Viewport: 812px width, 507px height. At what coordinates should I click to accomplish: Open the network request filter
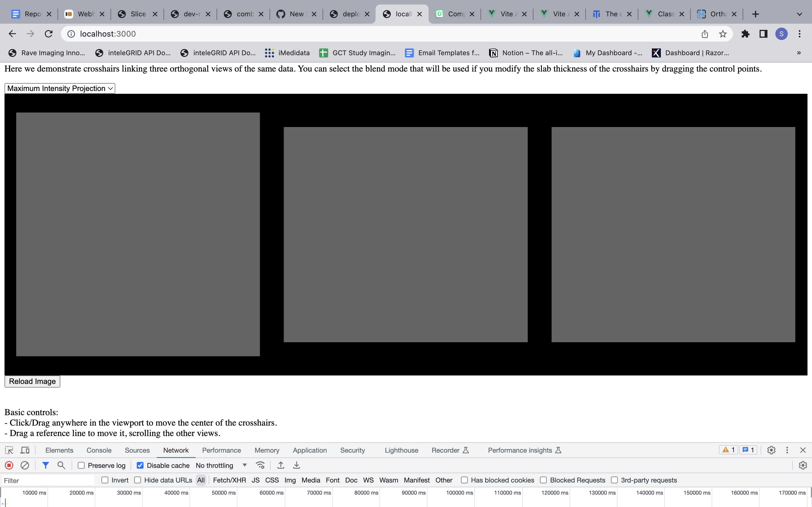(46, 465)
